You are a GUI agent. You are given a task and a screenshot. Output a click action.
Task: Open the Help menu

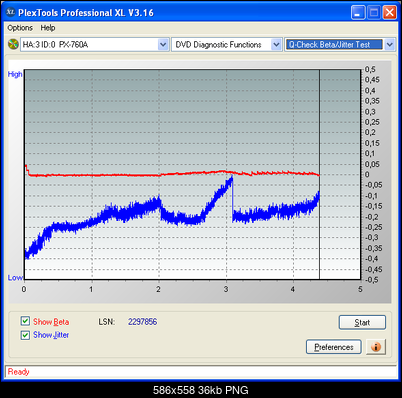pos(48,28)
